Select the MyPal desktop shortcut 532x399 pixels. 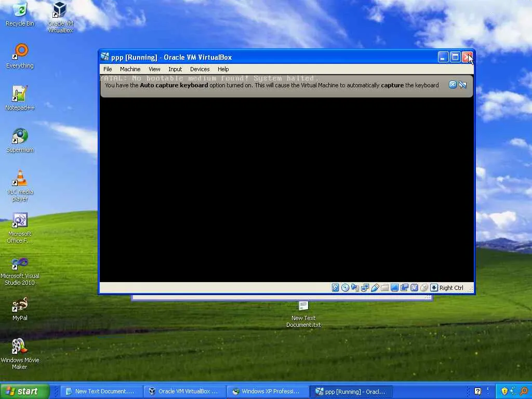[20, 309]
